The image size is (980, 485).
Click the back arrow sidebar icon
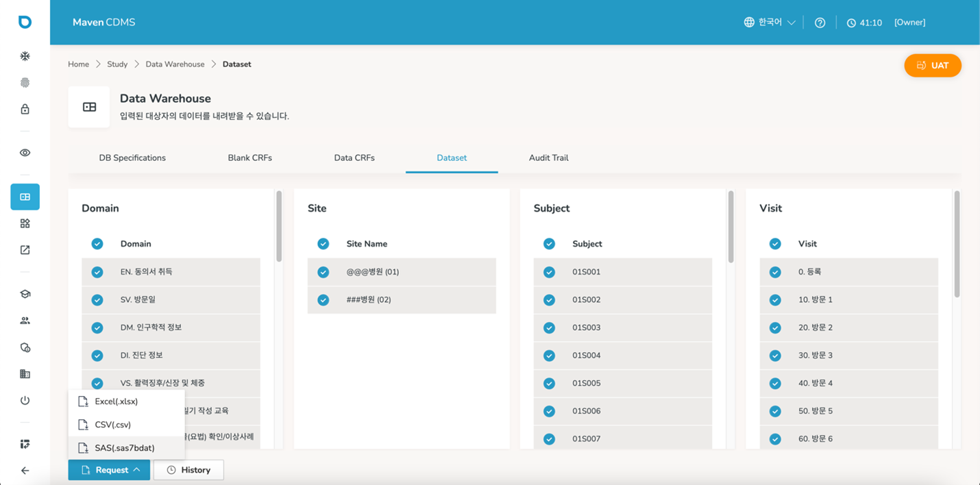[x=25, y=471]
